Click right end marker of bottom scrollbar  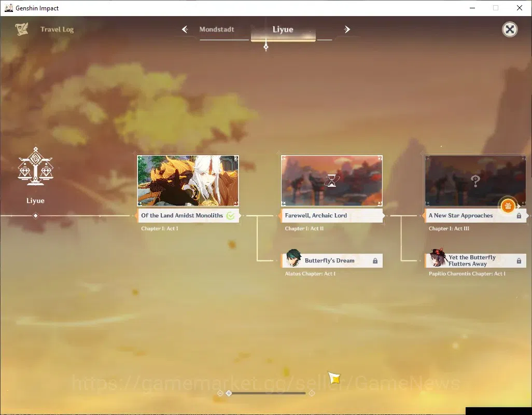[312, 393]
